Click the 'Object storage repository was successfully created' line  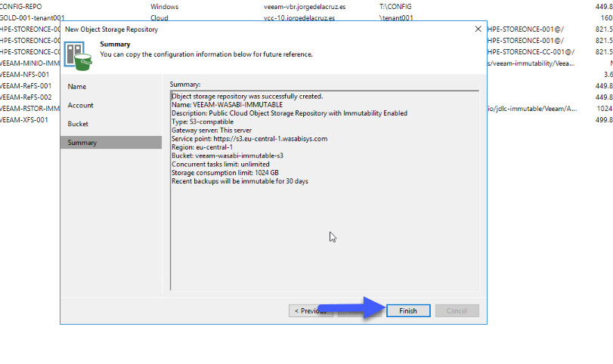click(x=247, y=97)
